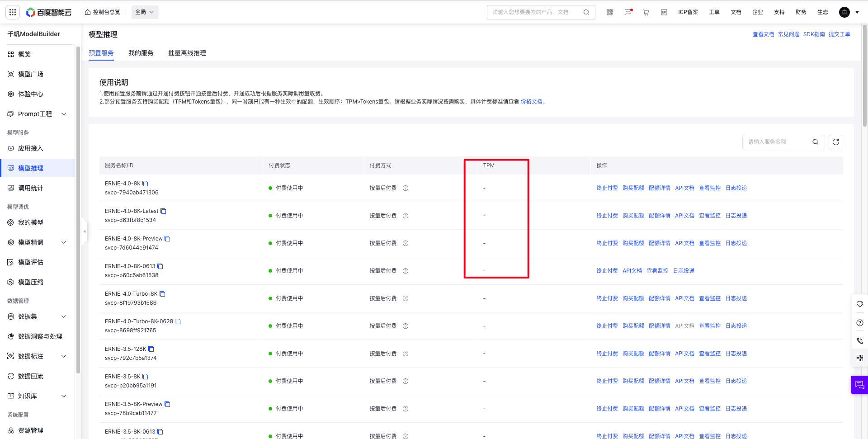Click the user avatar icon
Screen dimensions: 868x439
(844, 12)
